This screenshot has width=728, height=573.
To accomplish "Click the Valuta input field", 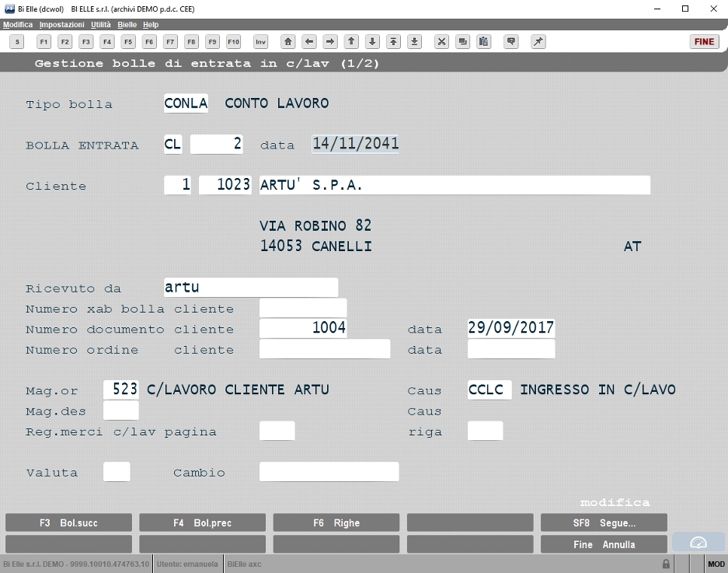I will 117,472.
